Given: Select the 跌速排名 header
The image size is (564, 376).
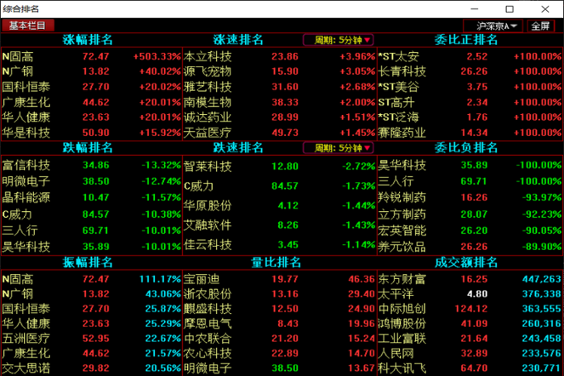Looking at the screenshot, I should pyautogui.click(x=238, y=148).
